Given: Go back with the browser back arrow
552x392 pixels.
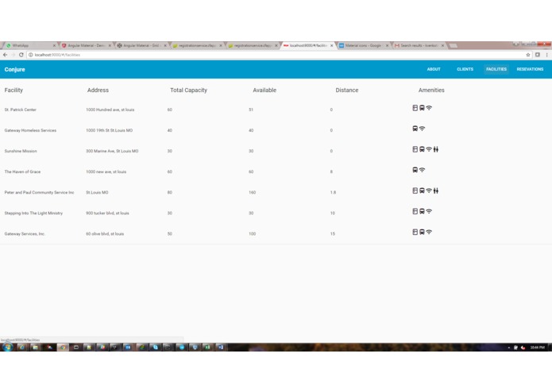Looking at the screenshot, I should pos(5,55).
